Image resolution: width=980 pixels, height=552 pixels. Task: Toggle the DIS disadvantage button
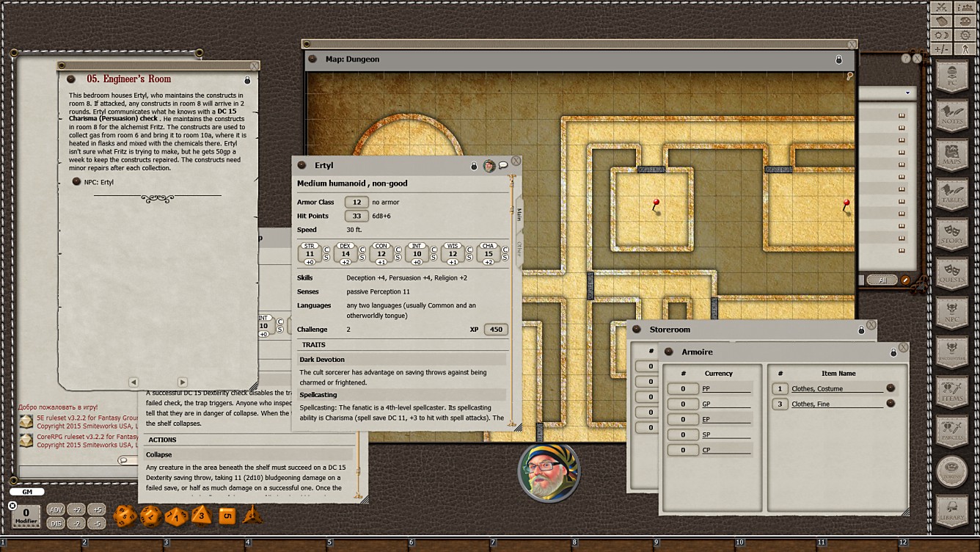[x=56, y=523]
